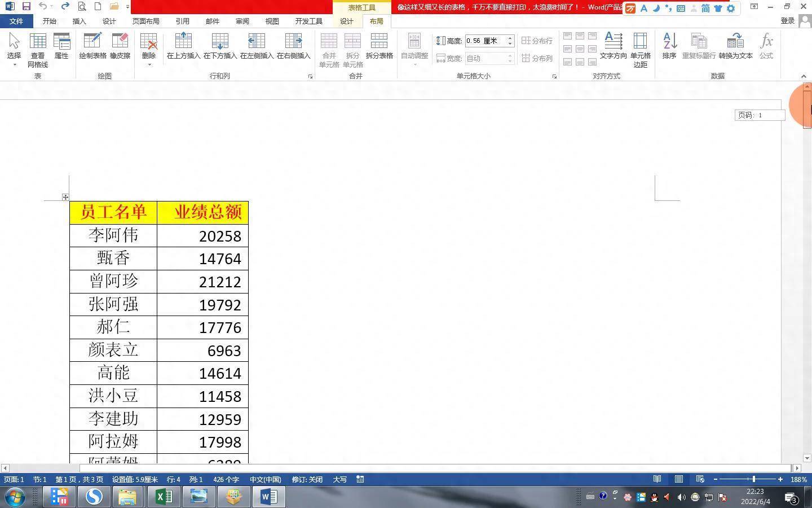The image size is (812, 508).
Task: Click Distribute Rows button
Action: tap(537, 41)
